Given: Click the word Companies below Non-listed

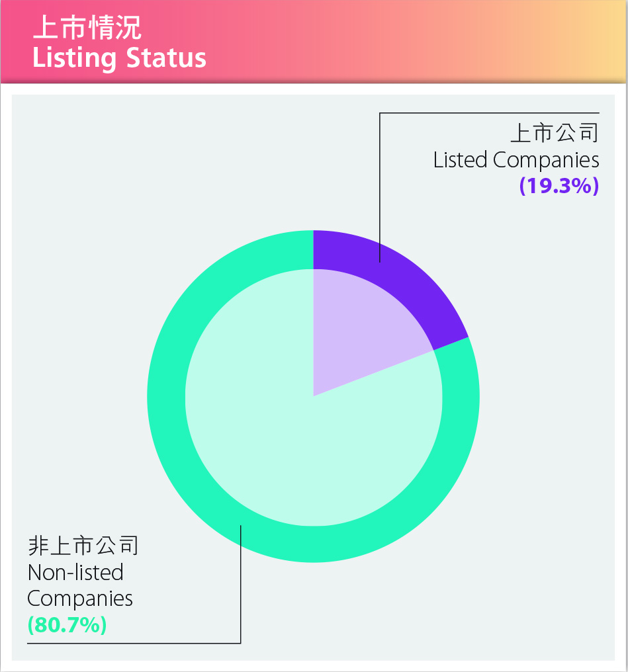Looking at the screenshot, I should tap(79, 599).
